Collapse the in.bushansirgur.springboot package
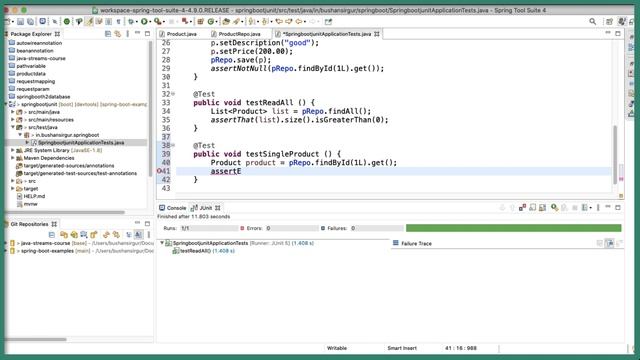 click(x=20, y=135)
